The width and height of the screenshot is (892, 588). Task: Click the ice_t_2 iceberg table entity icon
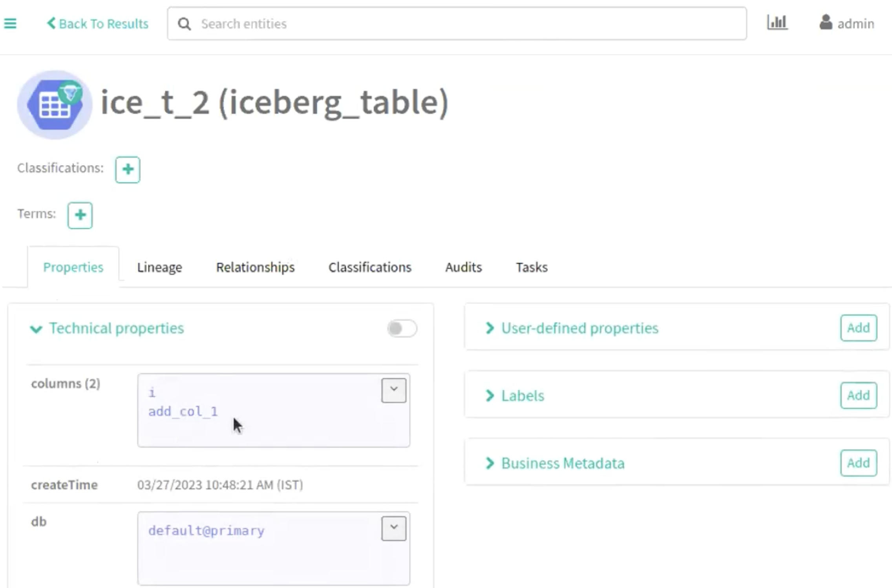(x=55, y=105)
